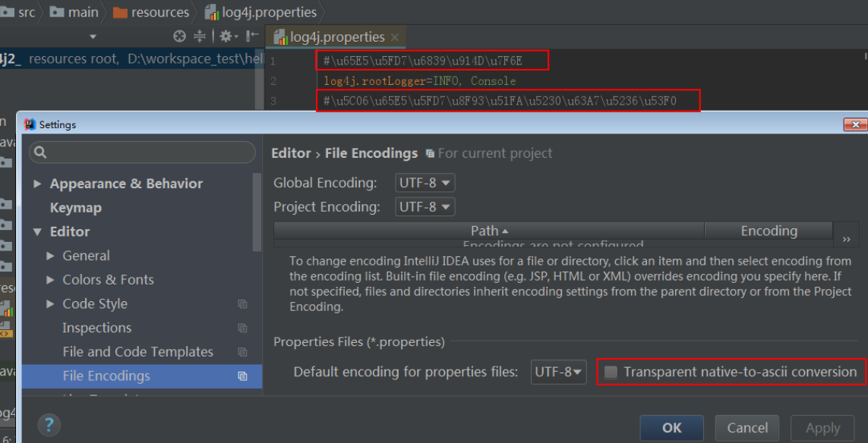
Task: Click project-level icon beside Inspections
Action: 242,328
